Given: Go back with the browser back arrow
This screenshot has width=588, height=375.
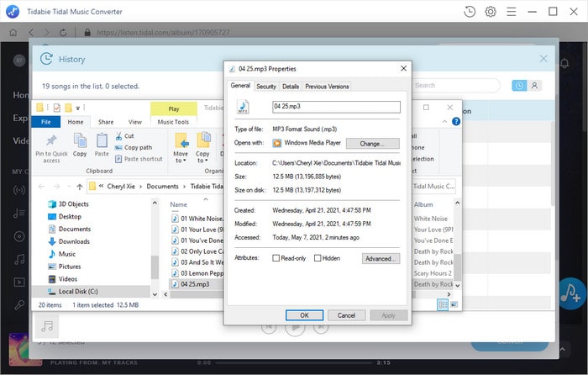Looking at the screenshot, I should point(31,33).
